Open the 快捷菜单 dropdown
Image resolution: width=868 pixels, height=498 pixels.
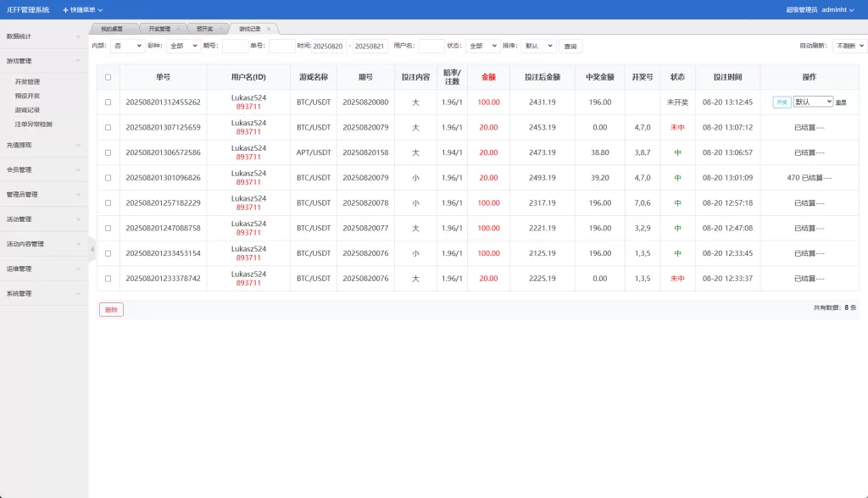pos(82,10)
